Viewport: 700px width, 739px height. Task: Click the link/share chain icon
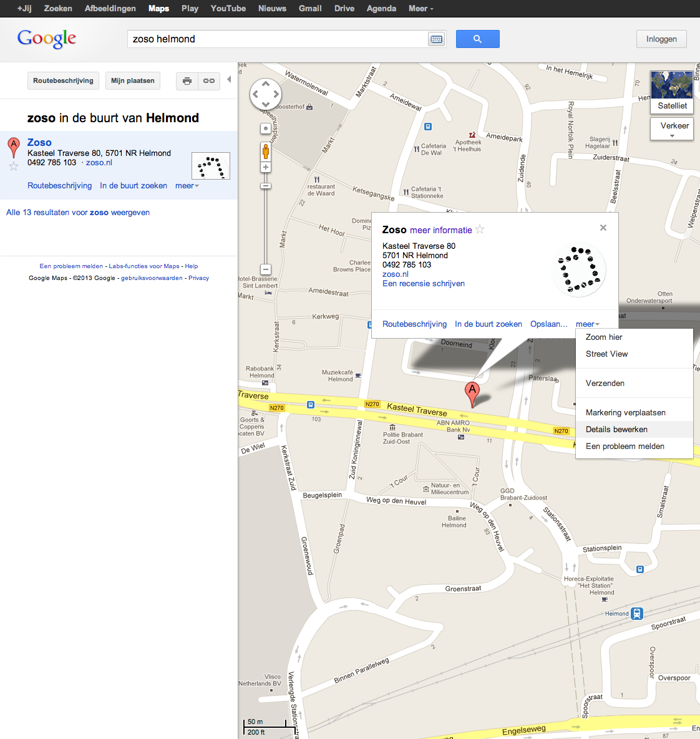tap(208, 80)
